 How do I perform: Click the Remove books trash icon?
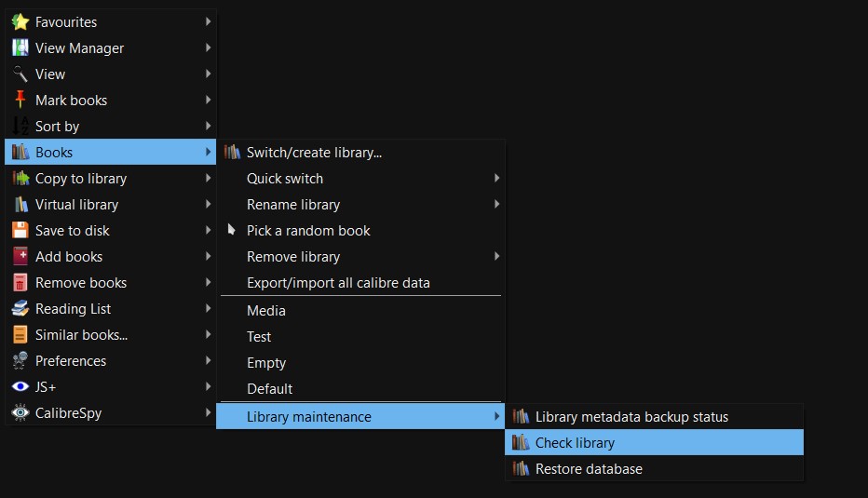tap(20, 283)
